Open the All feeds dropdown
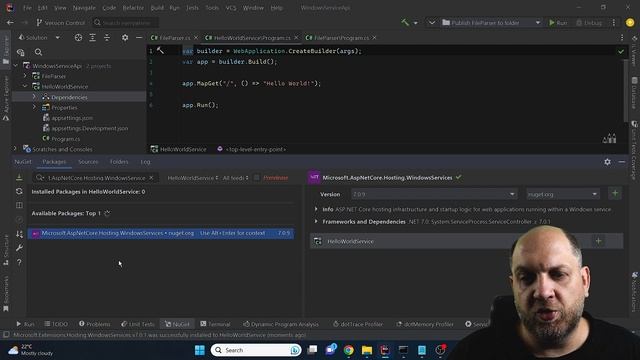Viewport: 640px width, 360px height. tap(236, 178)
